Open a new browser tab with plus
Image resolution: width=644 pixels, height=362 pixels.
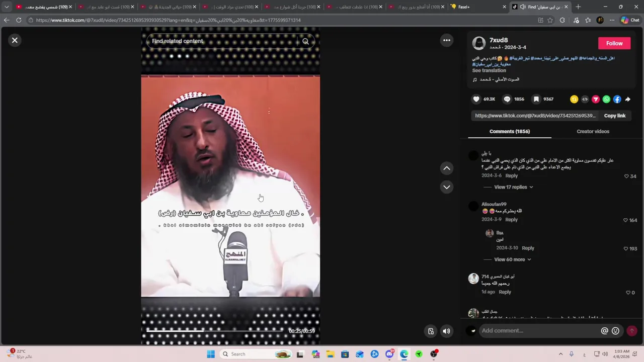[x=578, y=7]
